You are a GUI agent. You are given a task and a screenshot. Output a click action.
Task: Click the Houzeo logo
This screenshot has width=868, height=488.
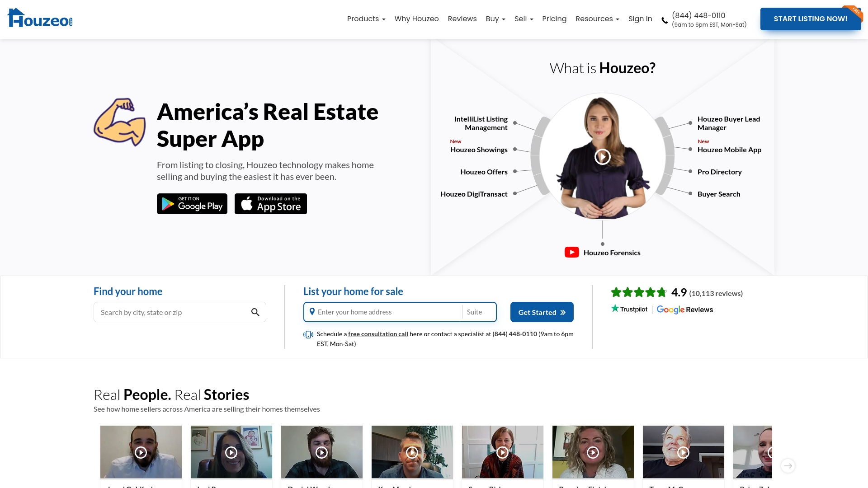(x=40, y=18)
